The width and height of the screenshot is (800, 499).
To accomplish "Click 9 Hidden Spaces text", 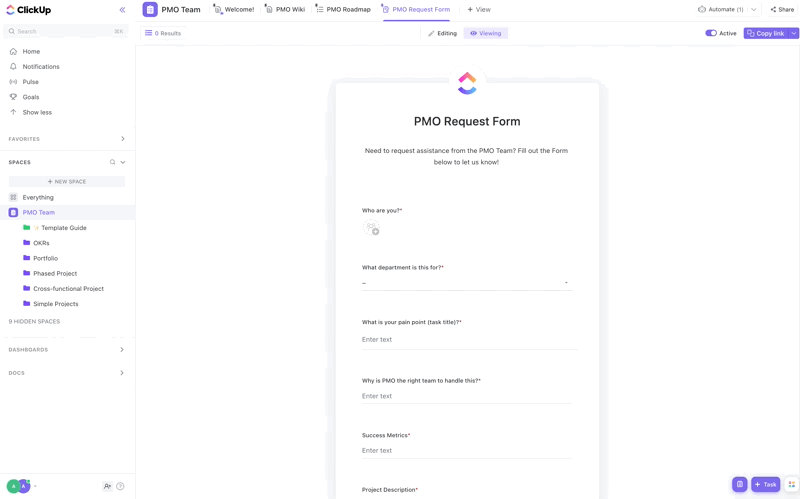I will pos(34,321).
